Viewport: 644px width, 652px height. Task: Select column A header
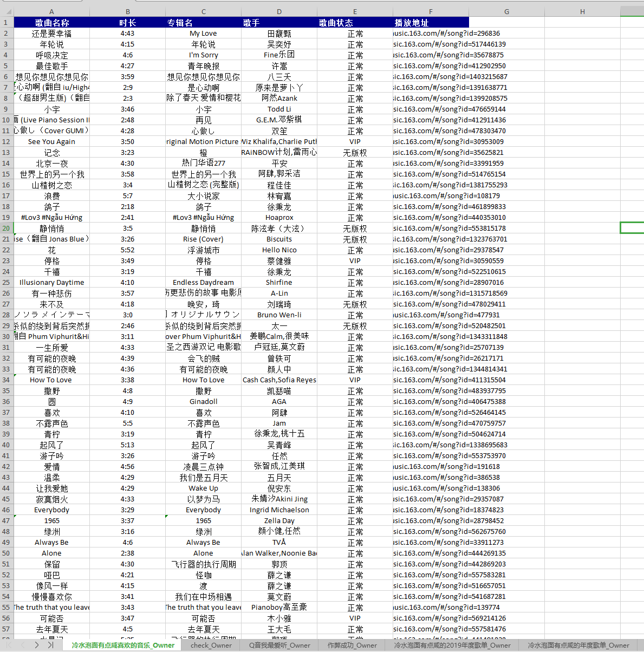(x=51, y=11)
